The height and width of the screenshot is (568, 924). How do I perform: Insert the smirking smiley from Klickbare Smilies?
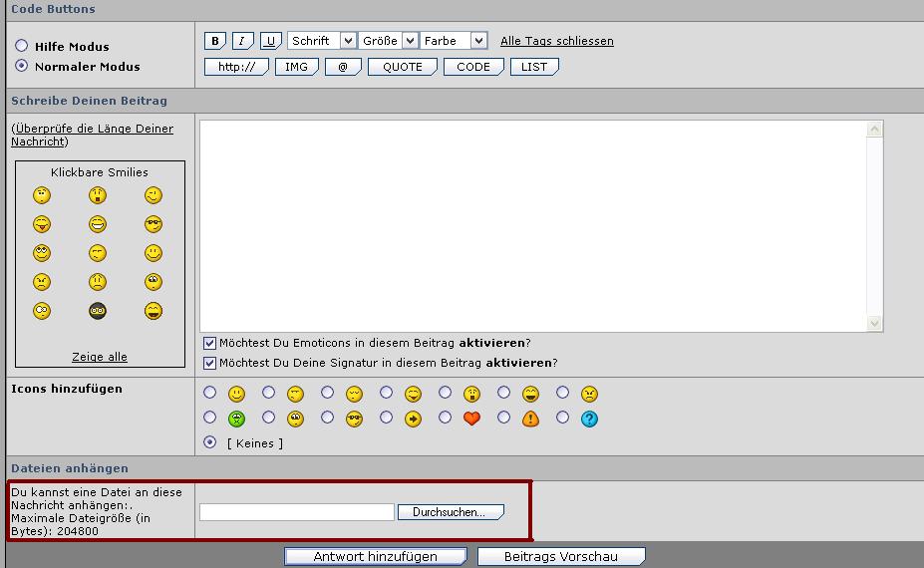pyautogui.click(x=98, y=253)
